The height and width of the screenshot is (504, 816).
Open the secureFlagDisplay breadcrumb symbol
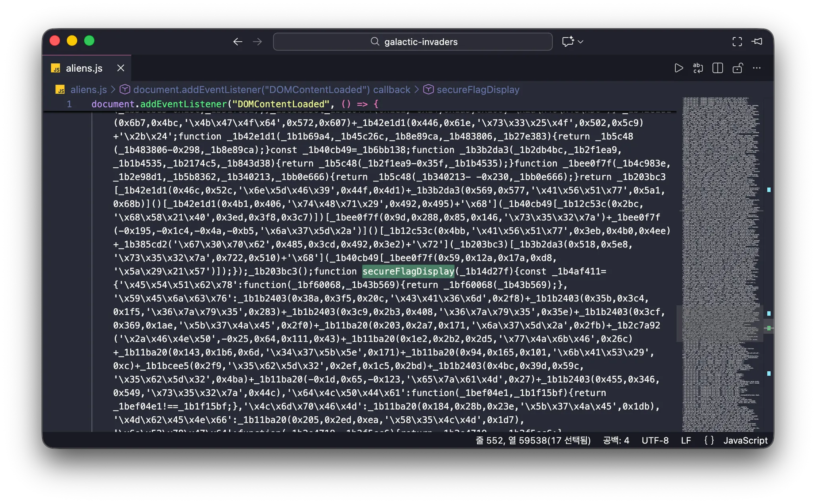tap(478, 90)
